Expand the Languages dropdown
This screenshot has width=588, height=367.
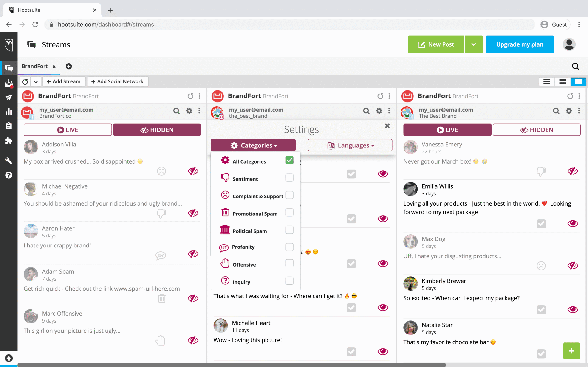(350, 145)
